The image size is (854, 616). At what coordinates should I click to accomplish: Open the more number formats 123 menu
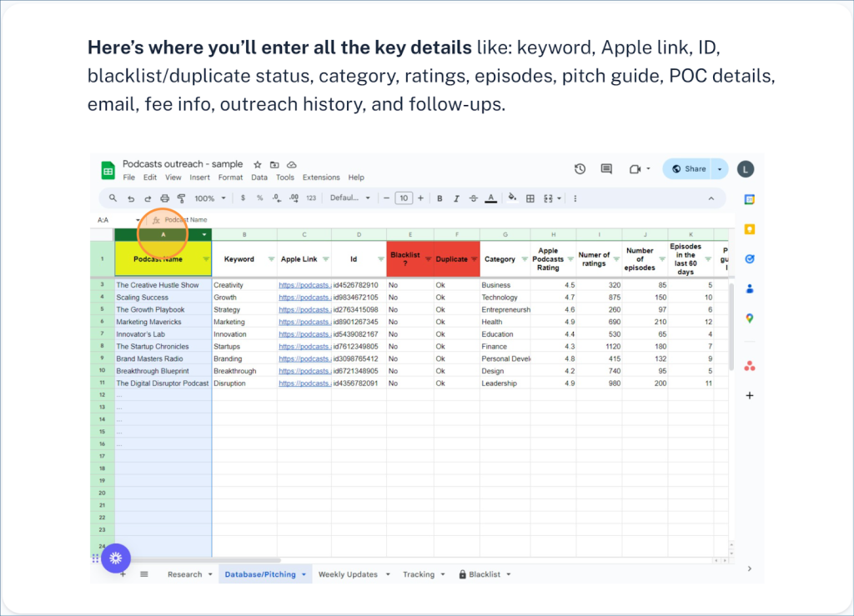[311, 198]
